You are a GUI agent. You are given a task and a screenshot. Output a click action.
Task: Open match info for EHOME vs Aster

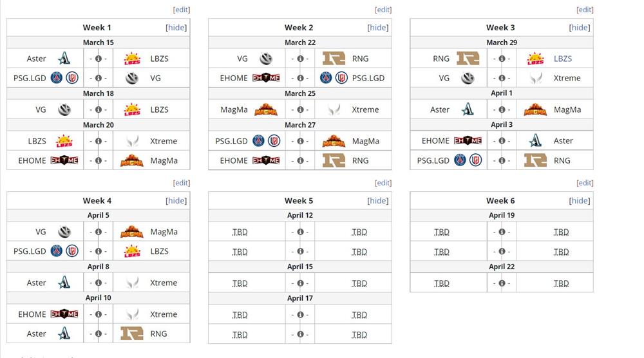[x=502, y=141]
